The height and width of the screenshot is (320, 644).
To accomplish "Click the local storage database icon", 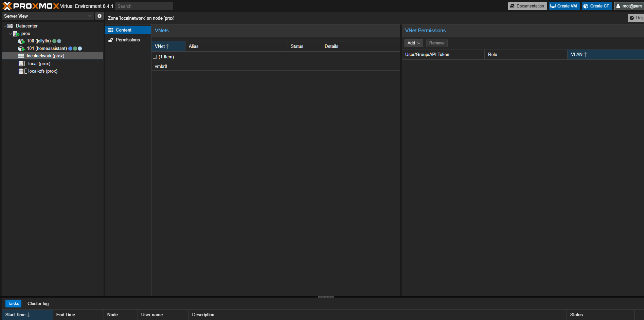I will (x=21, y=64).
